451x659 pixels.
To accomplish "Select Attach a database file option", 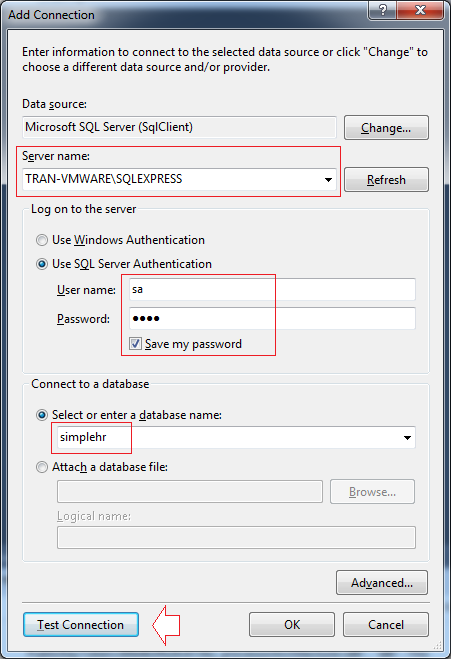I will [42, 467].
